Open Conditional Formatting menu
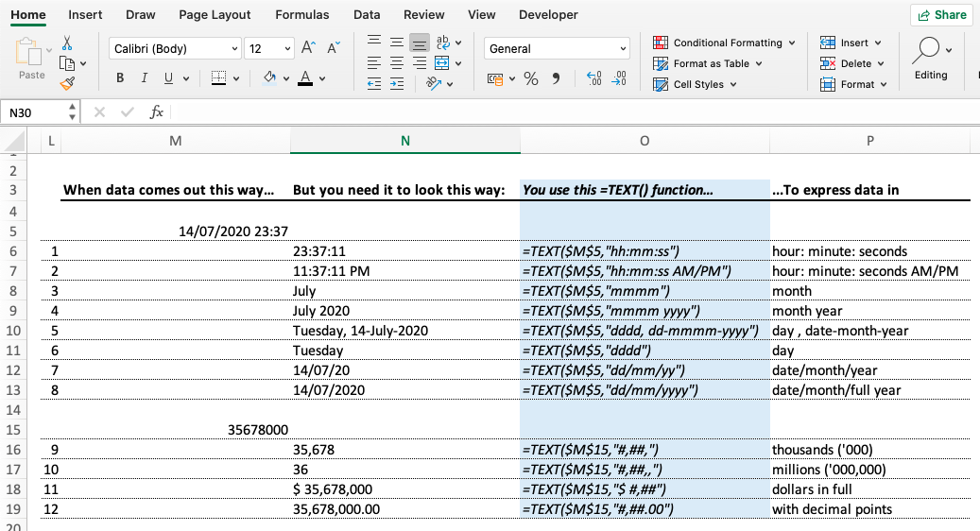980x531 pixels. (x=725, y=43)
